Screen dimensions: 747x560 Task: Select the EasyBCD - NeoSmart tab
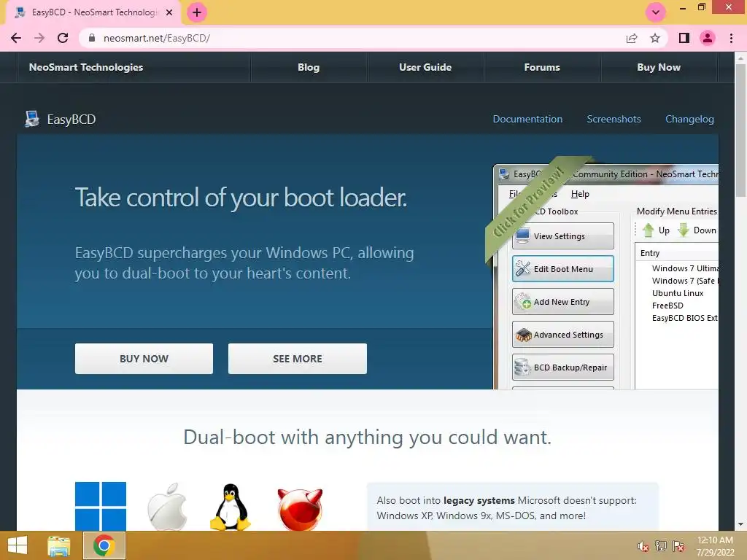click(x=94, y=12)
